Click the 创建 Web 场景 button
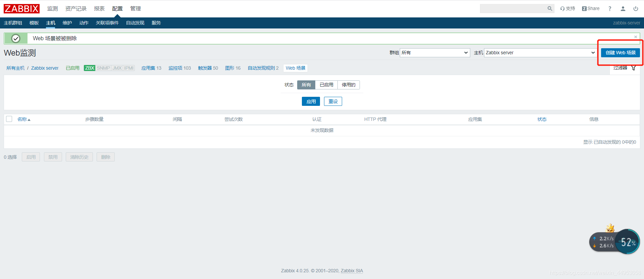 [621, 53]
